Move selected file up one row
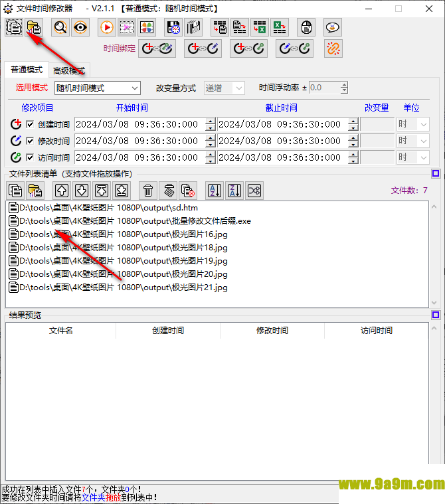 tap(62, 191)
